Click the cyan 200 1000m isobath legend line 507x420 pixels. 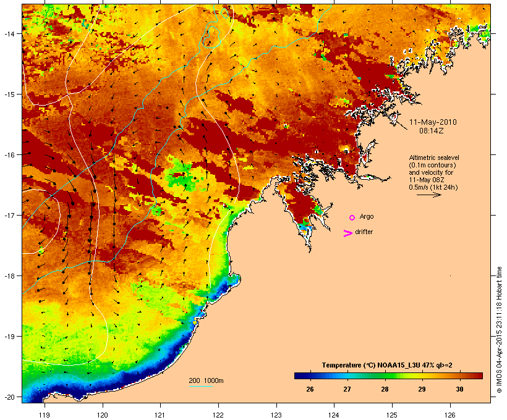201,387
